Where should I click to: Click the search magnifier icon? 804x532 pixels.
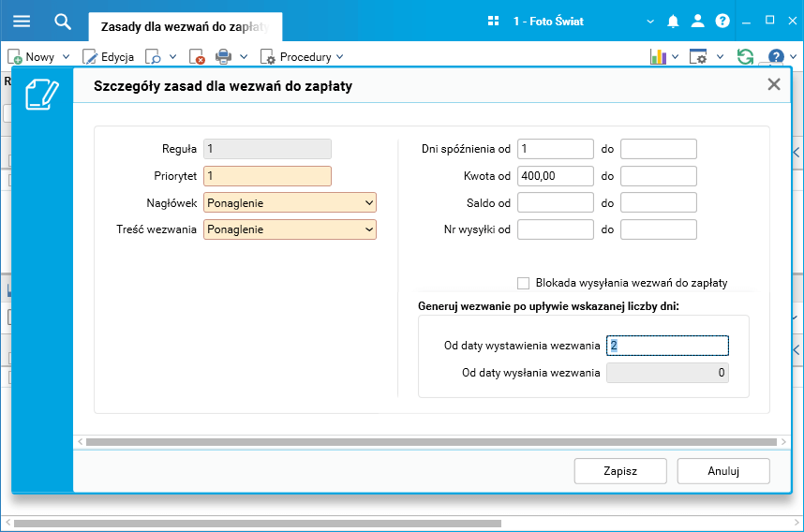click(x=63, y=21)
